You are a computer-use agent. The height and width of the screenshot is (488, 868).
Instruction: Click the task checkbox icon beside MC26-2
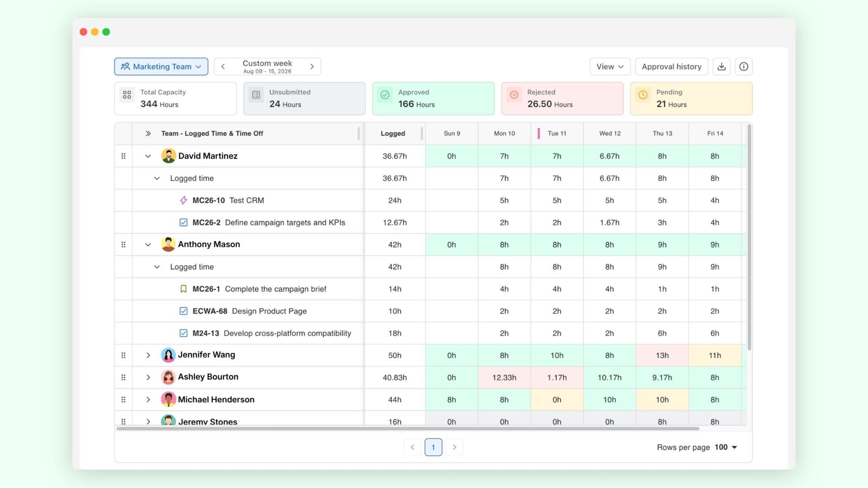(x=184, y=222)
